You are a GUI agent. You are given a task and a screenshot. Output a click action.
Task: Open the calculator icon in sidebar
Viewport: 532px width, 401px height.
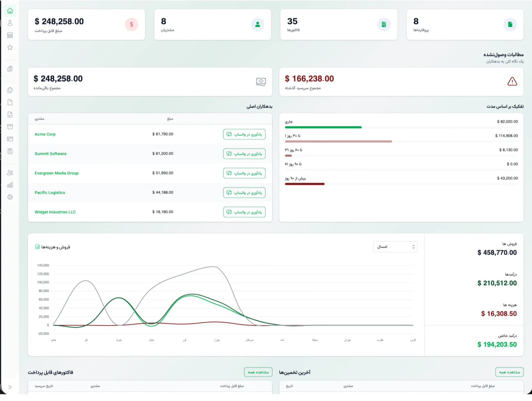tap(10, 151)
